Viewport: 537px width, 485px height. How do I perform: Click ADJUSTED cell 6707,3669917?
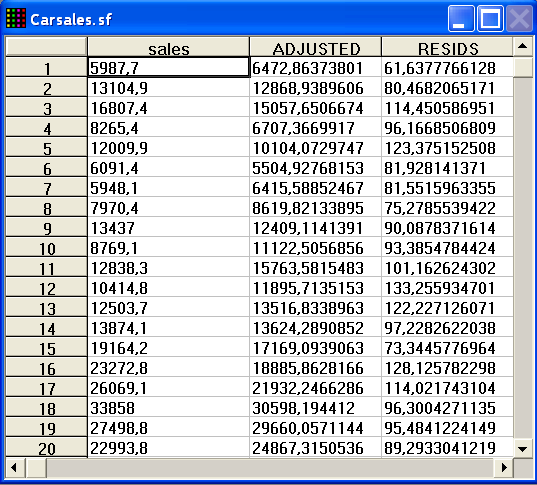pos(315,127)
